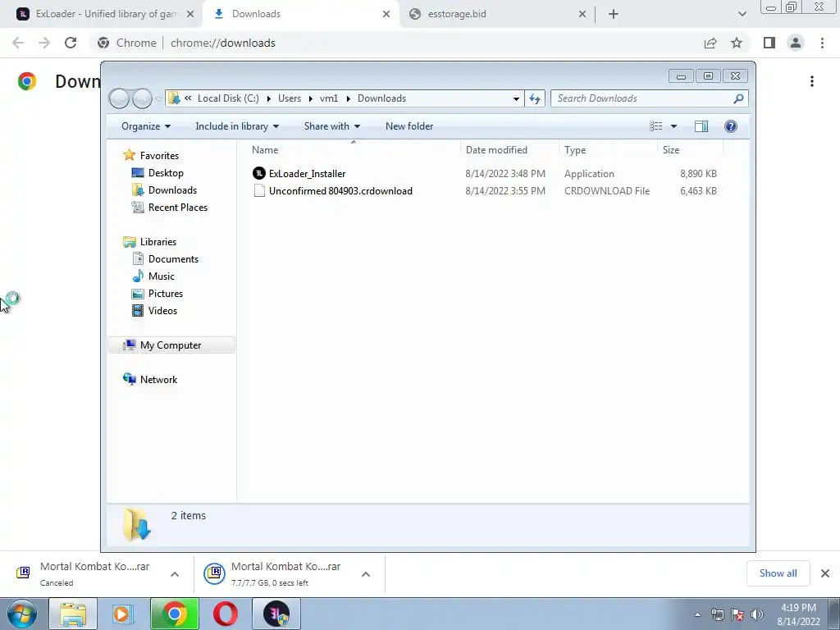Expand the address bar previous locations arrow
Viewport: 840px width, 630px height.
[516, 98]
